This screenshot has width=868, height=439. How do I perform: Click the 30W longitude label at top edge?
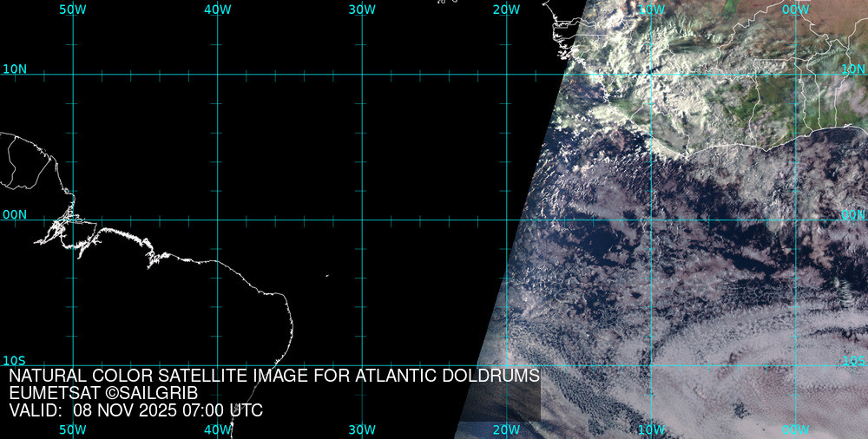pos(361,10)
